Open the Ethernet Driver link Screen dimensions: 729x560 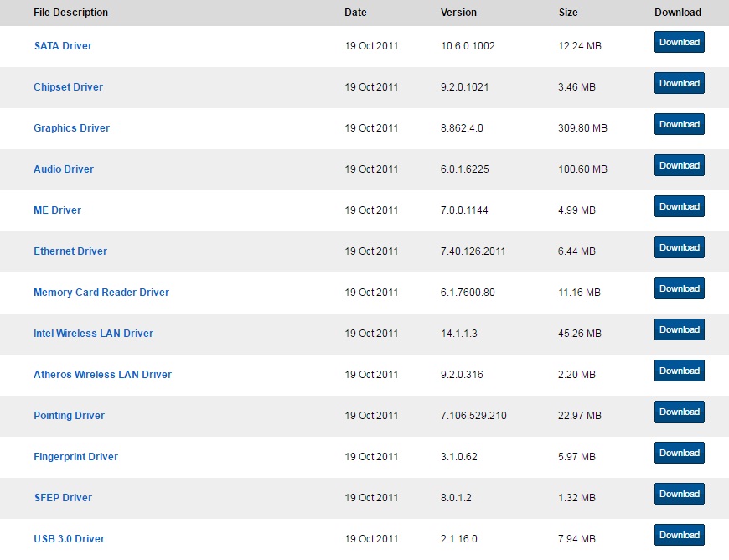(x=70, y=251)
